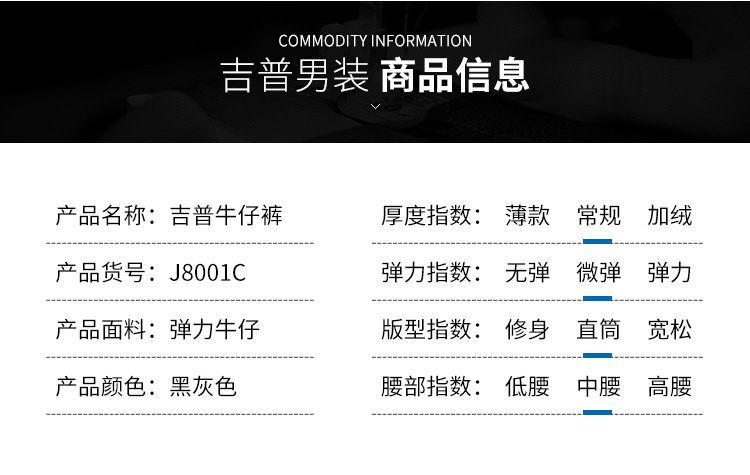This screenshot has width=750, height=475.
Task: Select the 常规 thickness option
Action: click(x=598, y=216)
